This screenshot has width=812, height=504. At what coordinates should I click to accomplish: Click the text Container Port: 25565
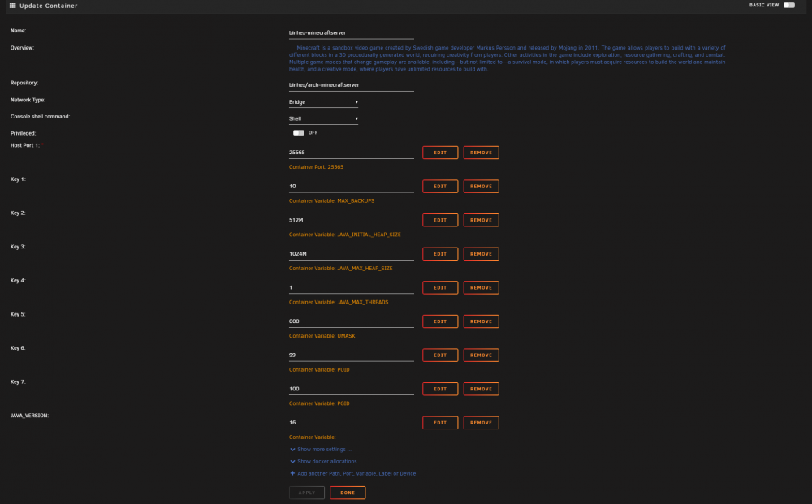pos(316,167)
